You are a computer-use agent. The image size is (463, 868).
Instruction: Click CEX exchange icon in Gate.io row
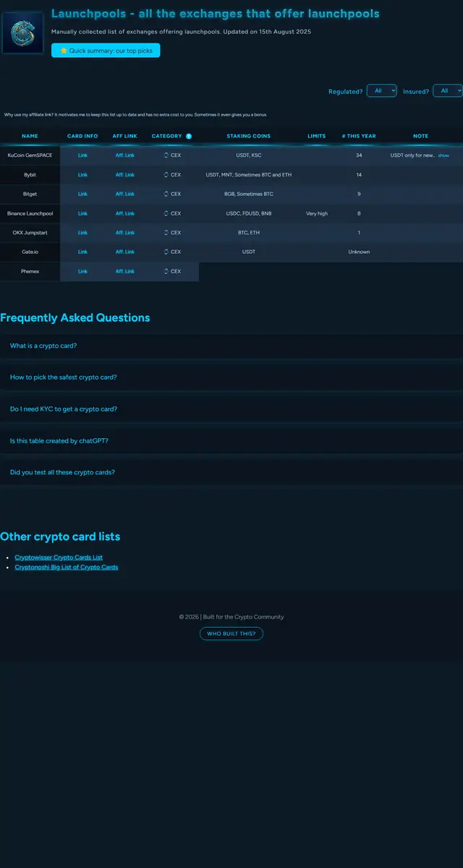[x=166, y=252]
